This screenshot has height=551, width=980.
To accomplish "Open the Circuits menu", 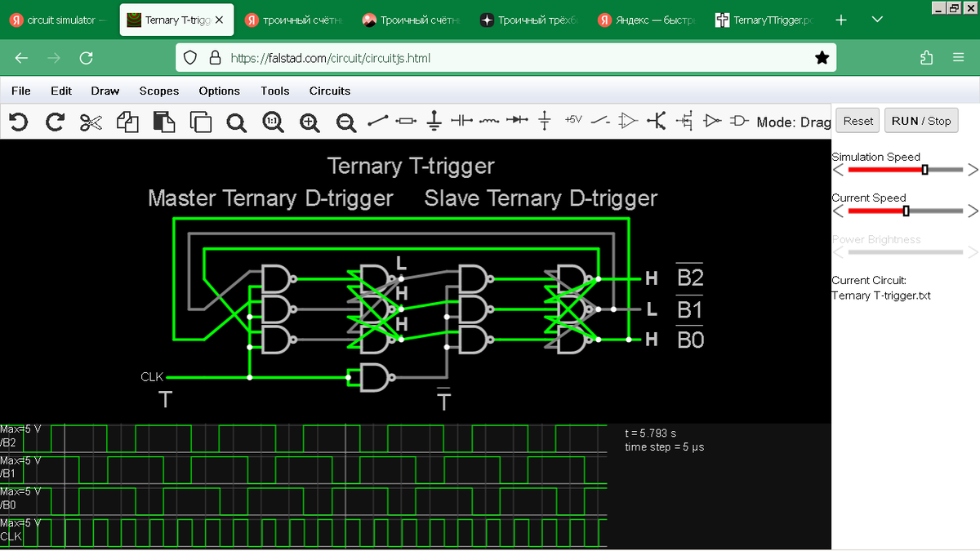I will tap(330, 91).
